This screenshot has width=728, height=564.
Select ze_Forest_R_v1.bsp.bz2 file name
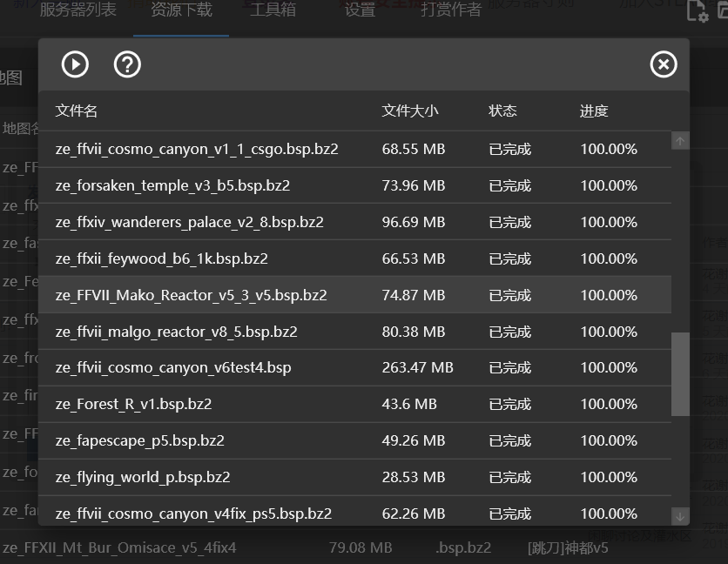click(x=134, y=405)
